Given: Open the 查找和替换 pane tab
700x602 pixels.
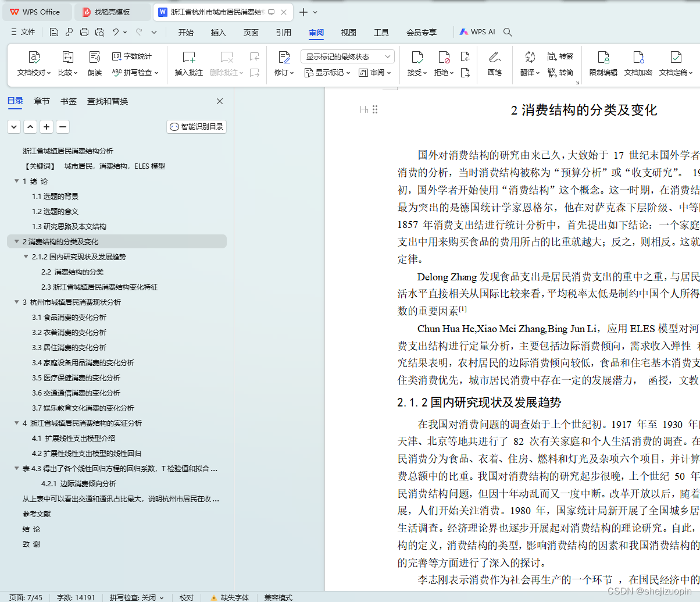Looking at the screenshot, I should point(108,101).
